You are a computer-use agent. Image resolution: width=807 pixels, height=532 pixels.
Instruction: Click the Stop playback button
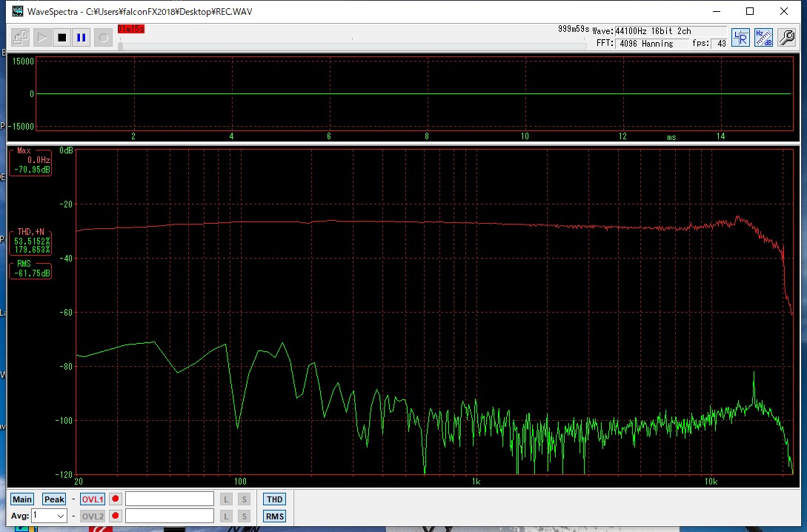pyautogui.click(x=62, y=37)
